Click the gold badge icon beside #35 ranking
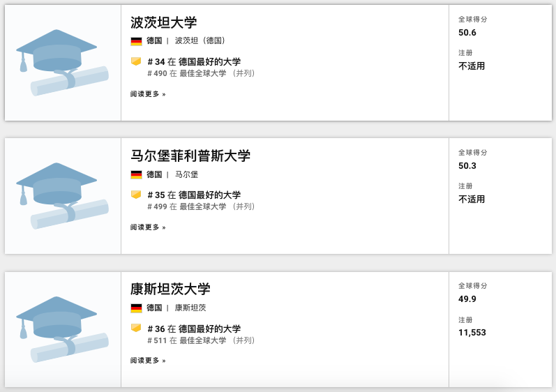The height and width of the screenshot is (392, 556). coord(136,195)
